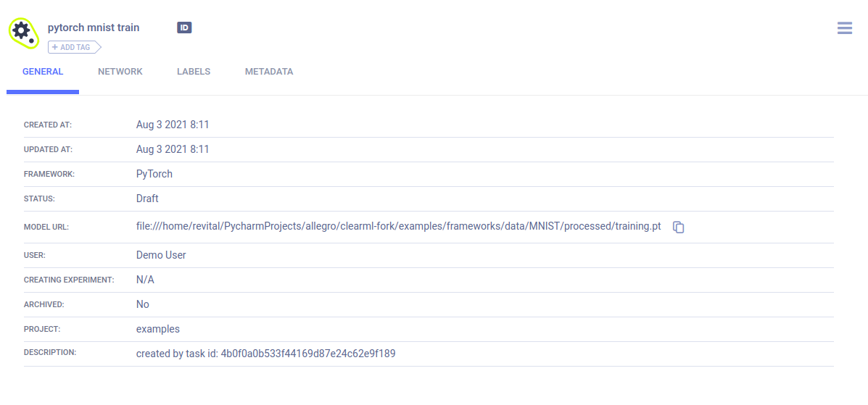Click the Draft status value
This screenshot has height=405, width=868.
[x=147, y=199]
